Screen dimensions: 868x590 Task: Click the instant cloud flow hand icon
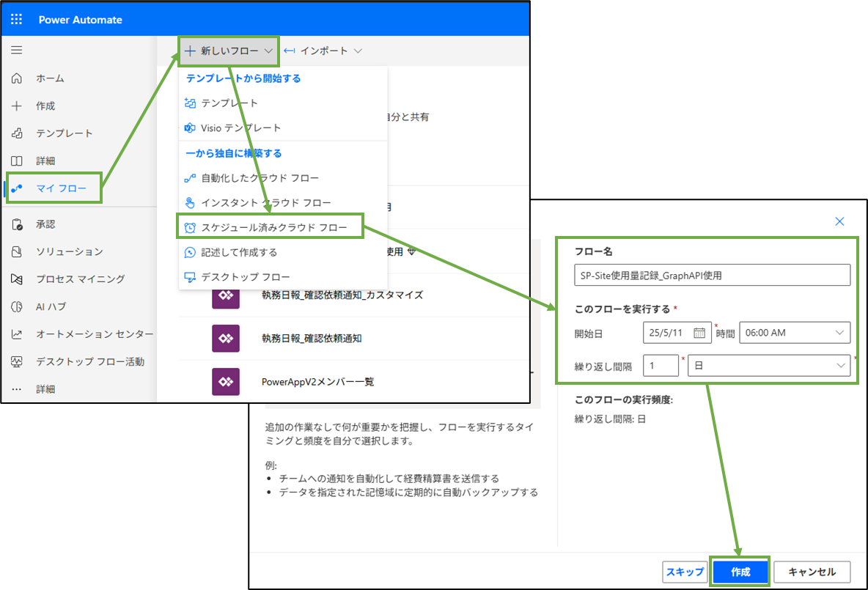click(190, 202)
